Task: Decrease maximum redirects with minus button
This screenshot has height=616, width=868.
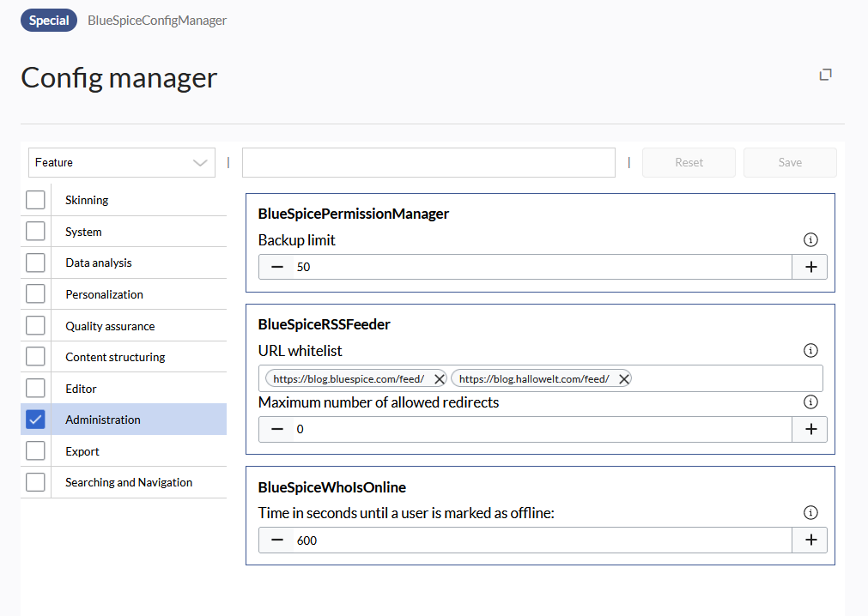Action: coord(276,429)
